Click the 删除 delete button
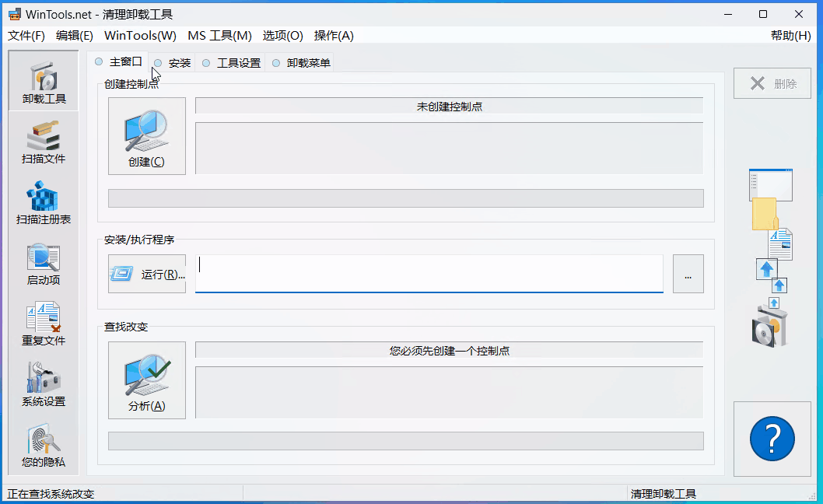The image size is (823, 504). [772, 83]
